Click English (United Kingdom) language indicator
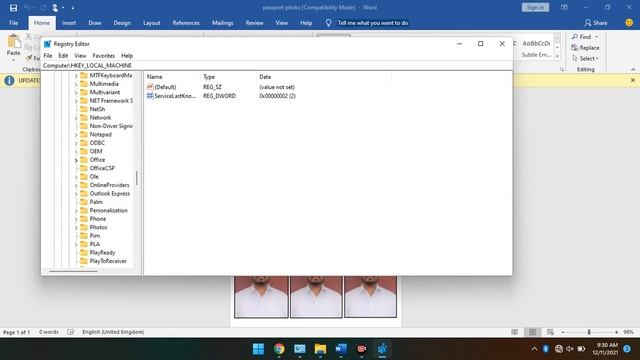Screen dimensions: 640x360 (x=113, y=332)
